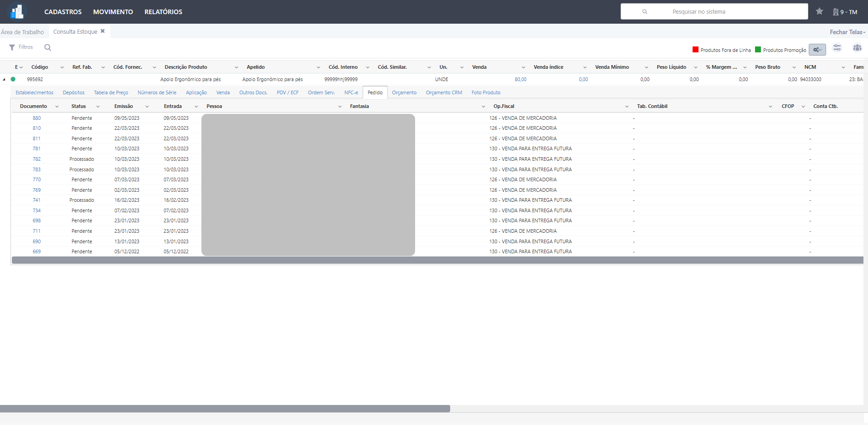Viewport: 868px width, 425px height.
Task: Open the Op.Fiscal column dropdown arrow
Action: pyautogui.click(x=627, y=107)
